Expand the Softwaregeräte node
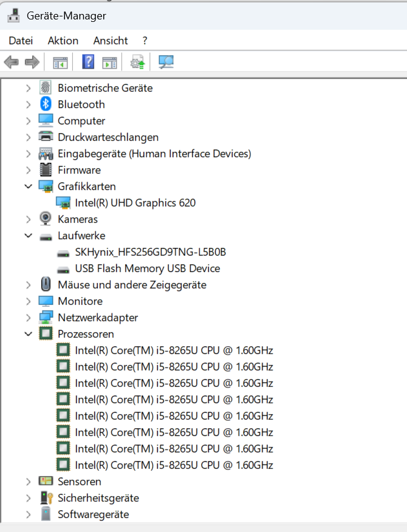 click(28, 514)
